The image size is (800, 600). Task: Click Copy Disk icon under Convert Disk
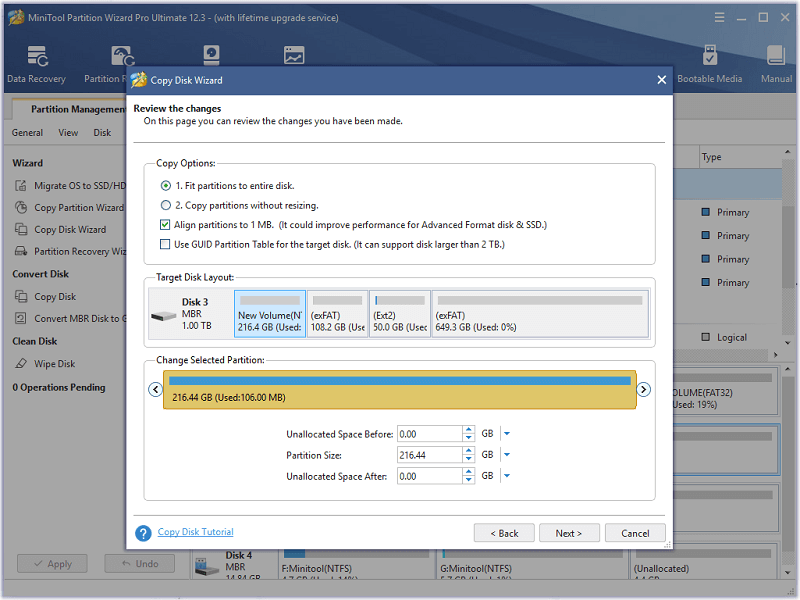(x=20, y=296)
